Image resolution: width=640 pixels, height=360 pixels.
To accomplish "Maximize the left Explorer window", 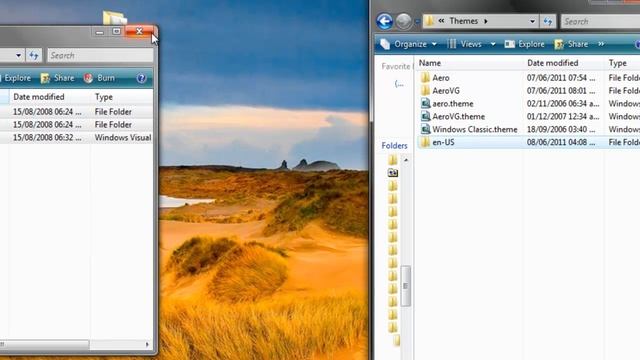I will pyautogui.click(x=117, y=31).
